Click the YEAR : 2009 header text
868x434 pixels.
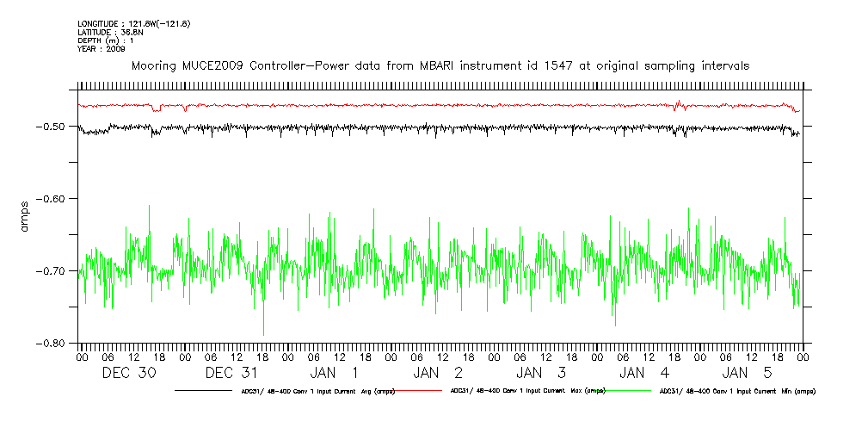(102, 49)
